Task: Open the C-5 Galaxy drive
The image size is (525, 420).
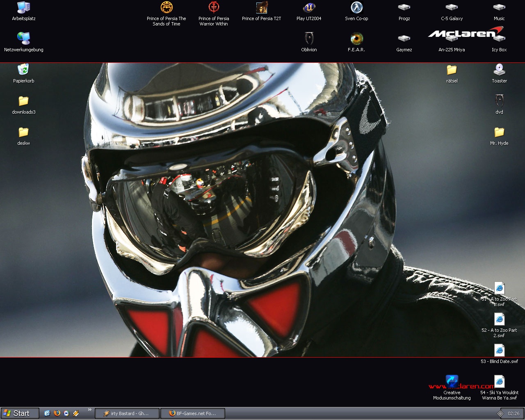Action: pos(452,11)
